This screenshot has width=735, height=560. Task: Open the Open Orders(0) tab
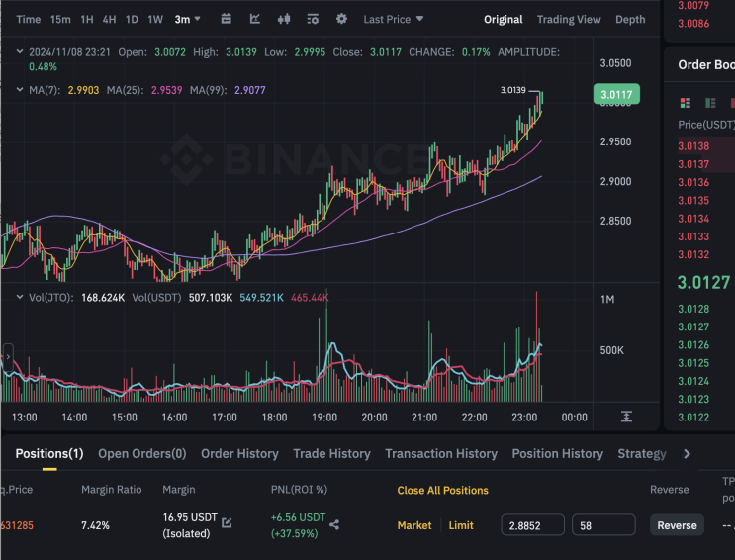point(142,453)
